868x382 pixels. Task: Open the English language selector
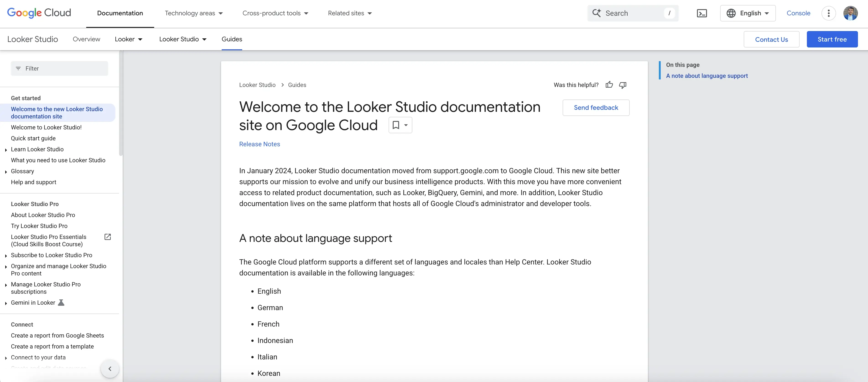(748, 13)
